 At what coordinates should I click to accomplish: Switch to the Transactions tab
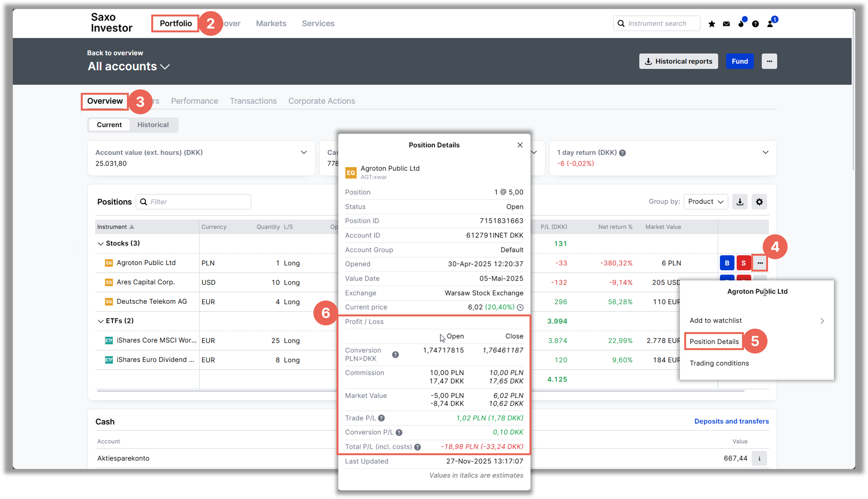[253, 101]
